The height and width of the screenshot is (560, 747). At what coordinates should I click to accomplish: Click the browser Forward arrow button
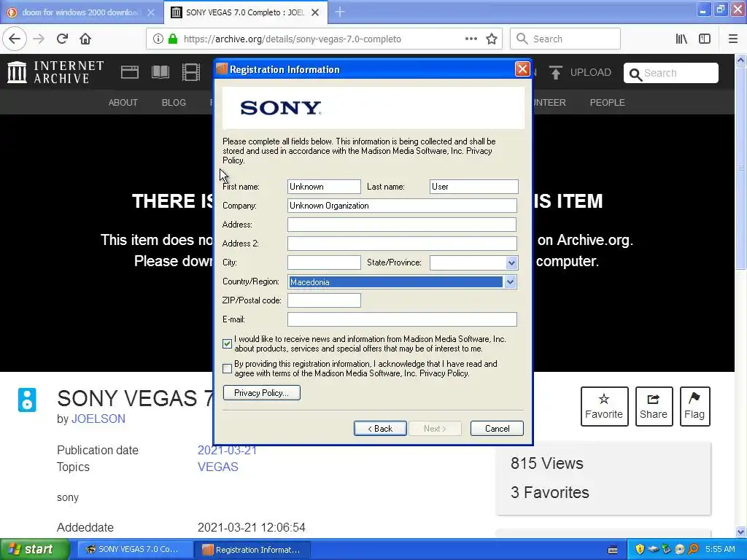pyautogui.click(x=39, y=39)
